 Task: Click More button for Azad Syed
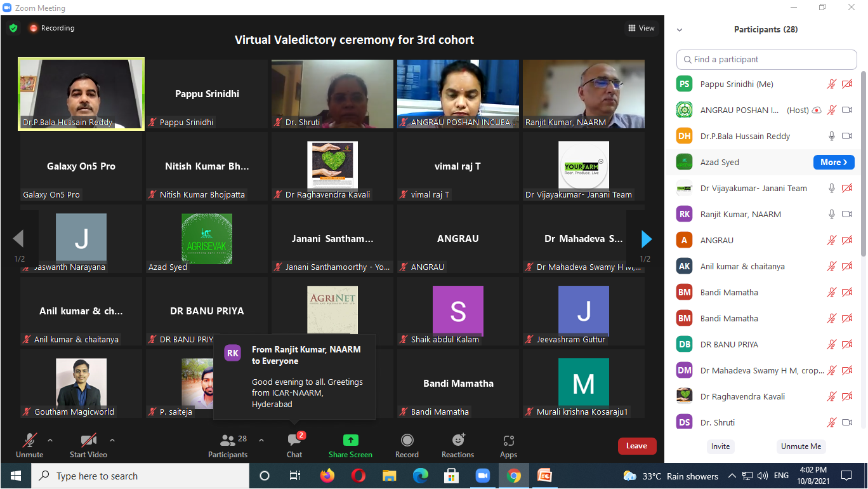click(x=833, y=163)
